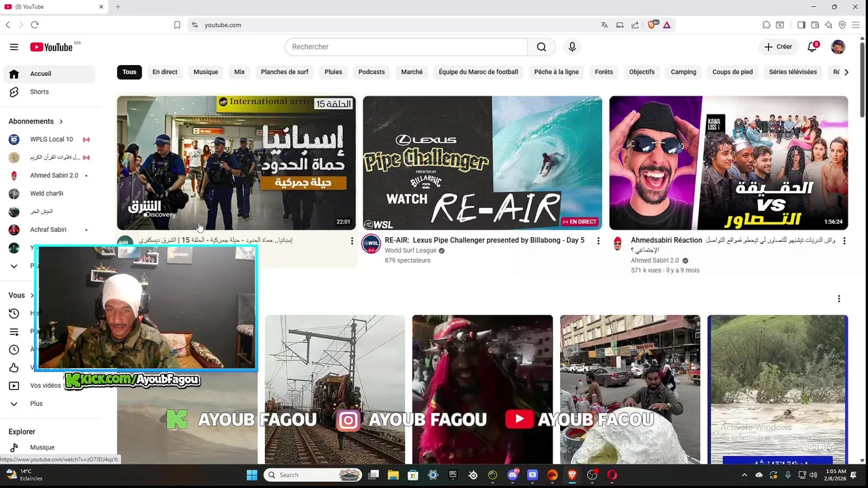Open the railway tracks Short thumbnail
This screenshot has height=488, width=868.
tap(335, 390)
